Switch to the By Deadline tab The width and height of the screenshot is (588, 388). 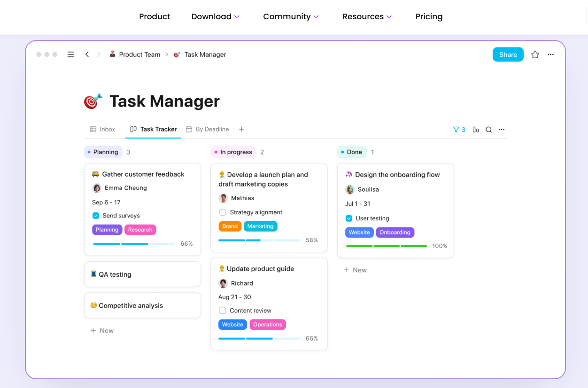(208, 129)
